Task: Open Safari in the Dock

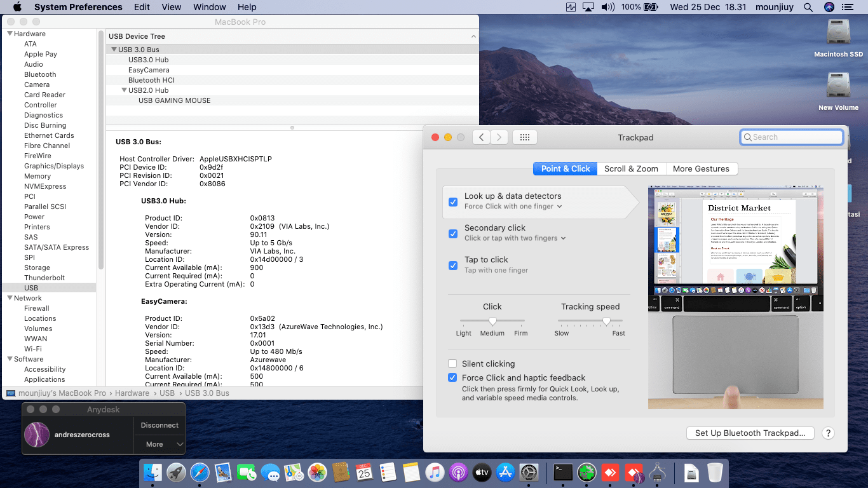Action: (x=200, y=472)
